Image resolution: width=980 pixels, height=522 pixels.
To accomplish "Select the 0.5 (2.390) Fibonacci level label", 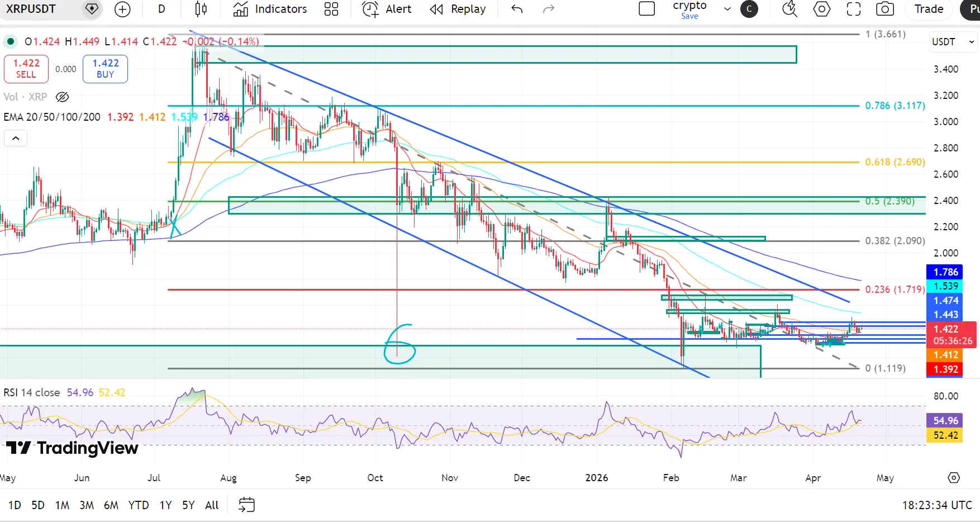I will click(x=890, y=201).
